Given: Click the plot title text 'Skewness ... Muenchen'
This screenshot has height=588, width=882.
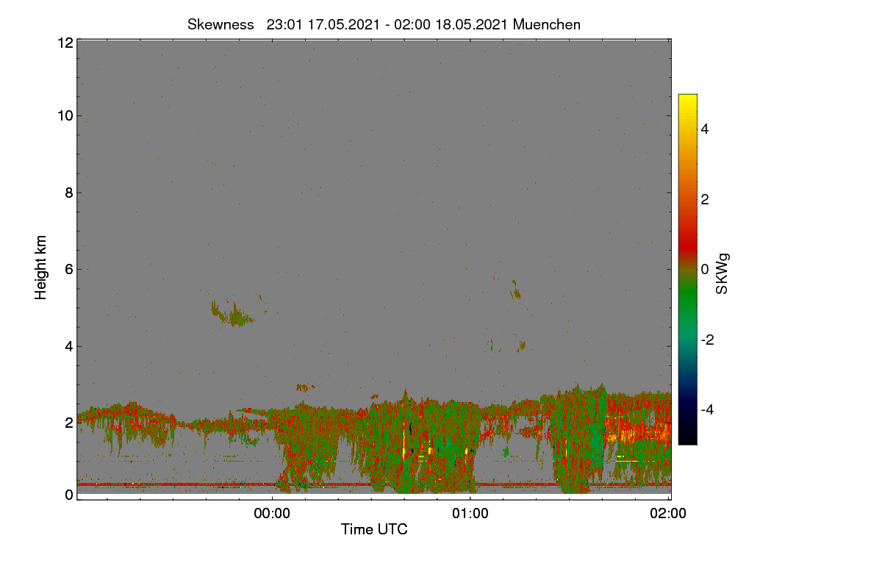Looking at the screenshot, I should 384,24.
